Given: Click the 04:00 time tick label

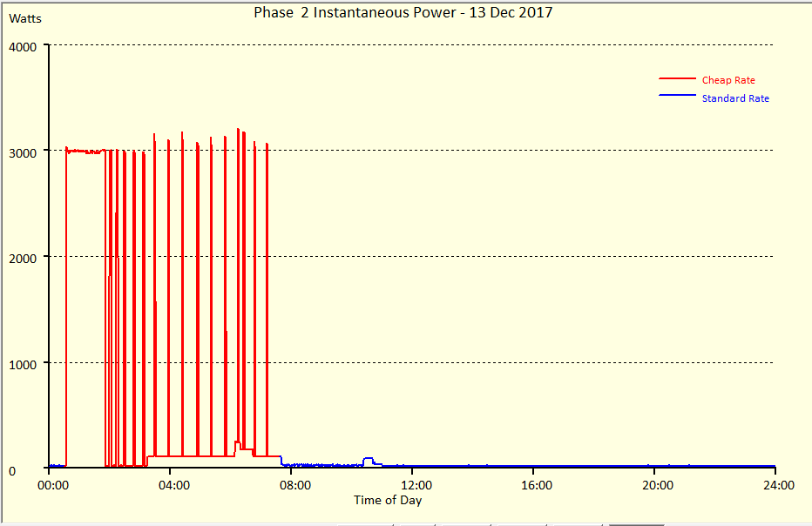Looking at the screenshot, I should pos(173,485).
